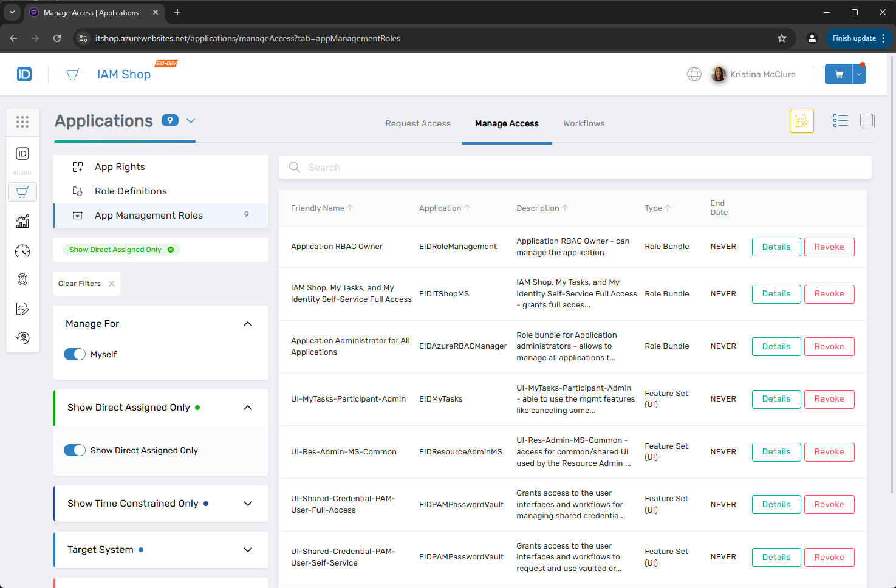The width and height of the screenshot is (896, 588).
Task: Revoke EIDAzureRBACManager role bundle
Action: [829, 346]
